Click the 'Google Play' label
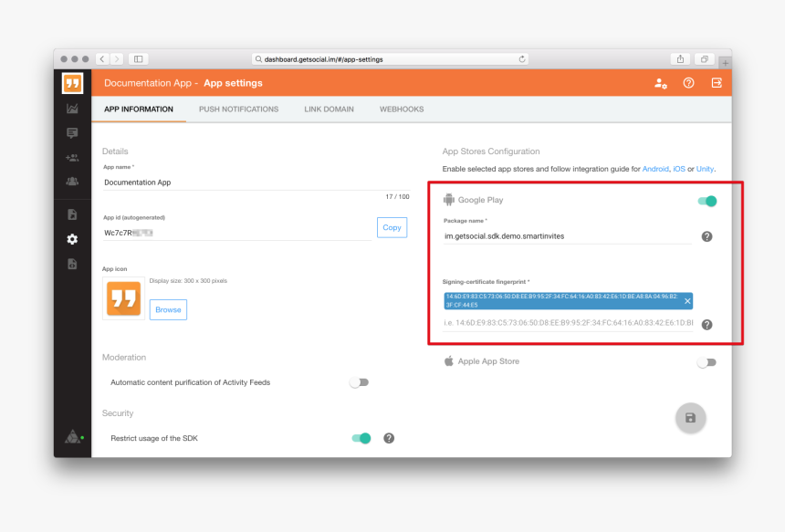 480,200
